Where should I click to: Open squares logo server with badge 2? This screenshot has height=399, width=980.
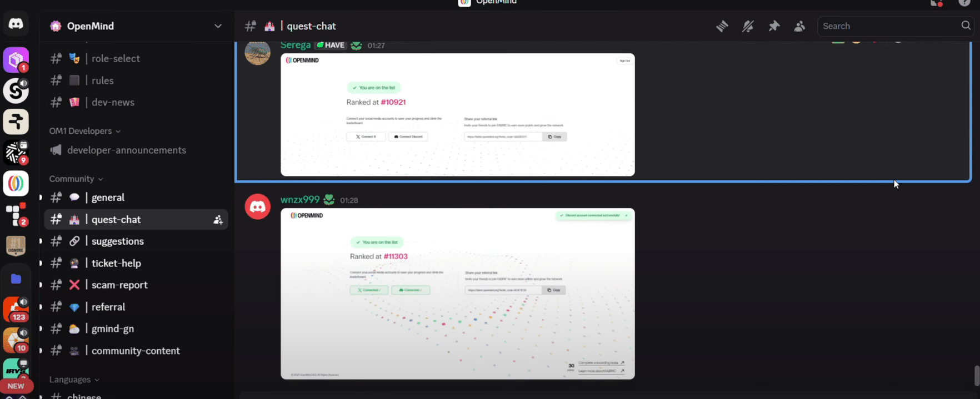16,215
